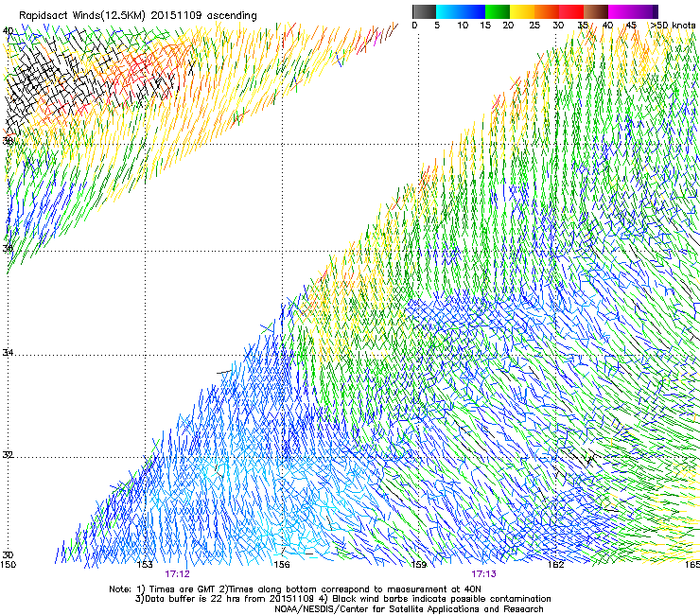The height and width of the screenshot is (615, 700).
Task: Click the 32 latitude label on left axis
Action: [8, 455]
